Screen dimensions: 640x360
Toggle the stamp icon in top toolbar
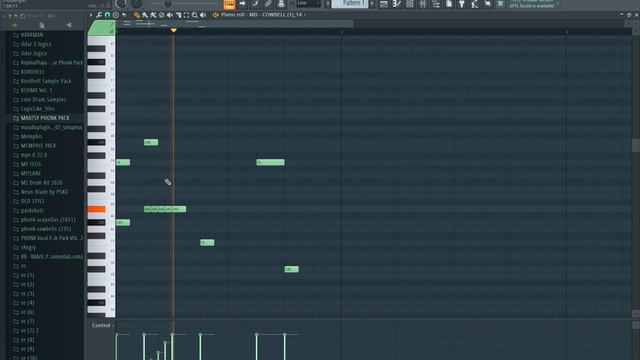281,4
